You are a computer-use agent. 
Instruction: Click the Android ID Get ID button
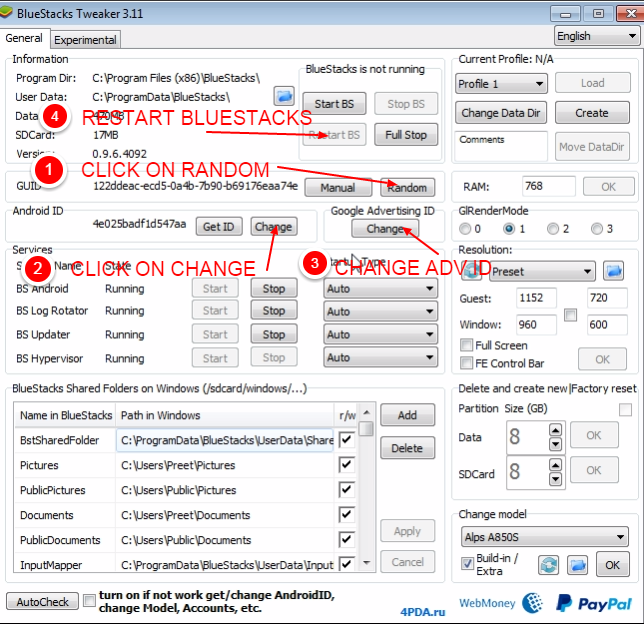coord(218,226)
